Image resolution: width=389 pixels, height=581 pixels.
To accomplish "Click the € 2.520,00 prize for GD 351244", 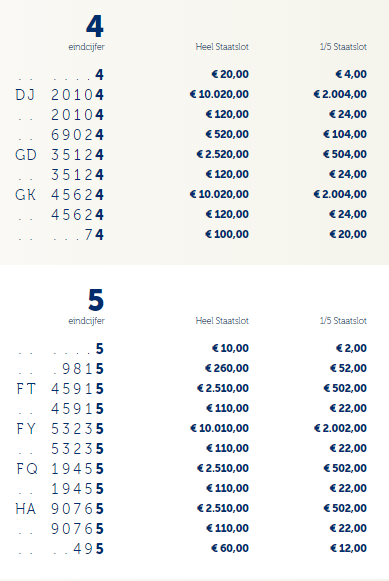I will [x=222, y=155].
